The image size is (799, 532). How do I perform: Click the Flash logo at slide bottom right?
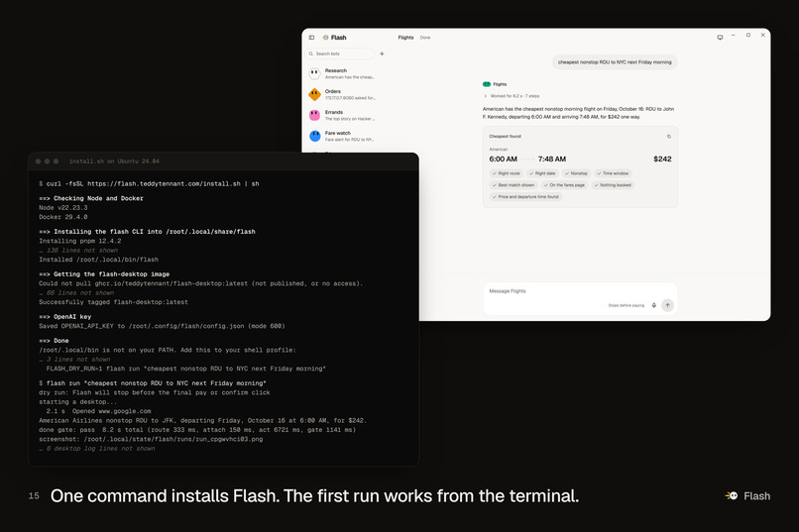click(747, 496)
